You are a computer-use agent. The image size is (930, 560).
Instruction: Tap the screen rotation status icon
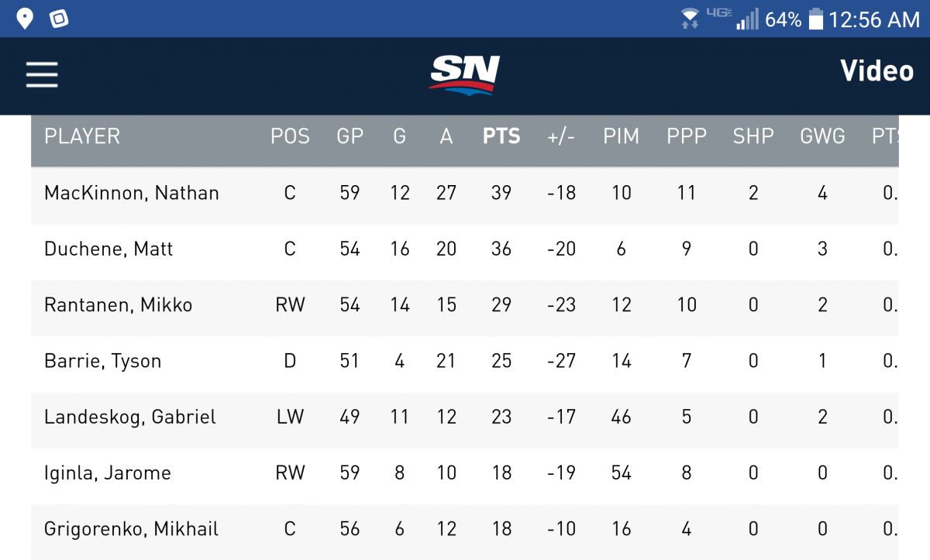[x=60, y=19]
